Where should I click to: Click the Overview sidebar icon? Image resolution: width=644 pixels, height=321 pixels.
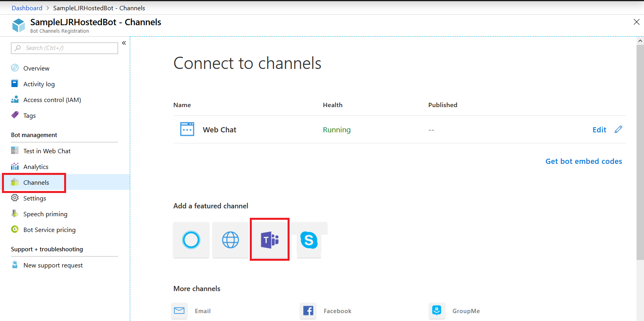15,68
